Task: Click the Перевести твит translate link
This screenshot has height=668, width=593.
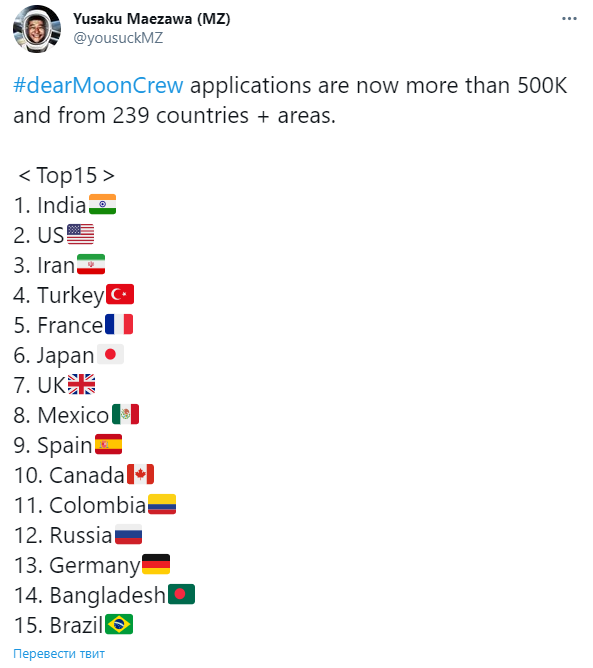Action: pyautogui.click(x=59, y=654)
